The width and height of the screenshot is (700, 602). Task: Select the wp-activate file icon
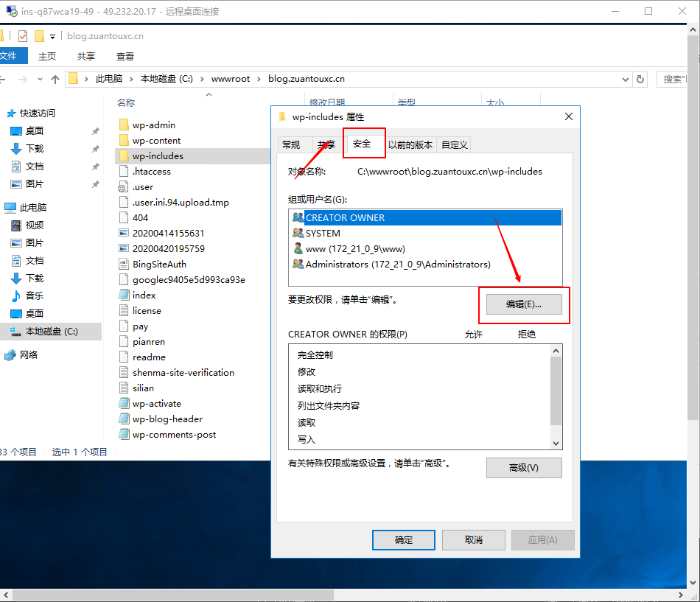(x=124, y=403)
